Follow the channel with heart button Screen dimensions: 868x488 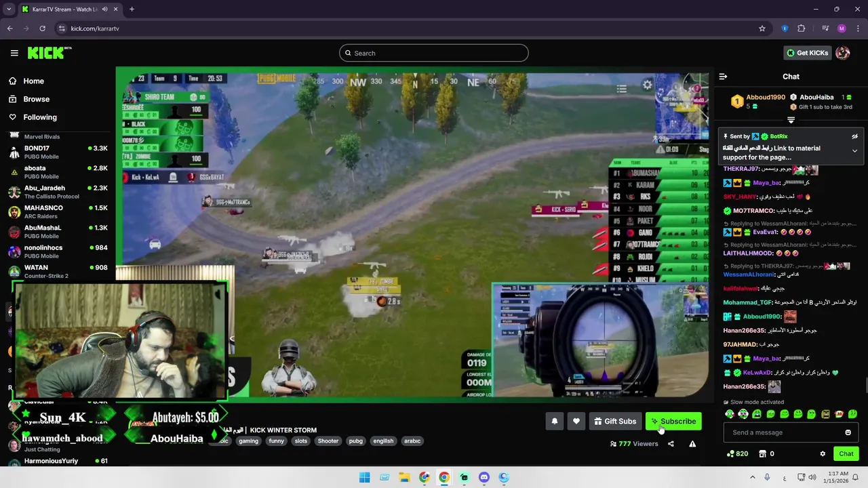576,422
